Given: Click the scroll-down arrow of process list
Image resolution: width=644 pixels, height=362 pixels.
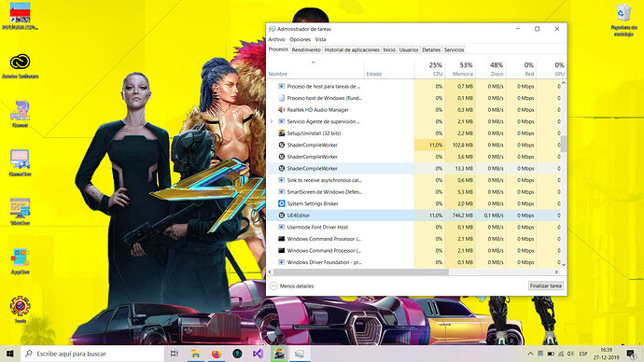Looking at the screenshot, I should point(564,265).
